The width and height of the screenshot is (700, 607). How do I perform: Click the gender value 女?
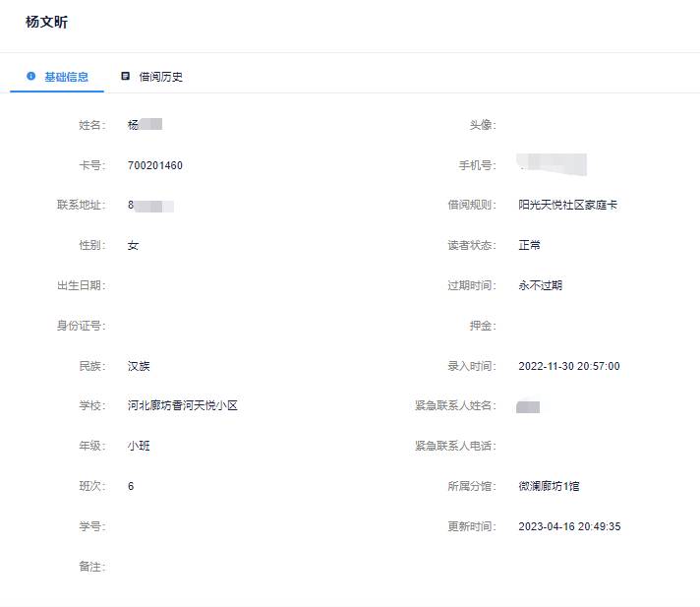(133, 246)
